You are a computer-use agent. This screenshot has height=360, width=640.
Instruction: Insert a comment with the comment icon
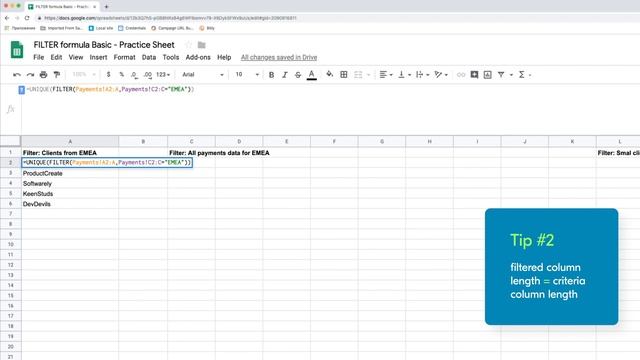point(474,75)
